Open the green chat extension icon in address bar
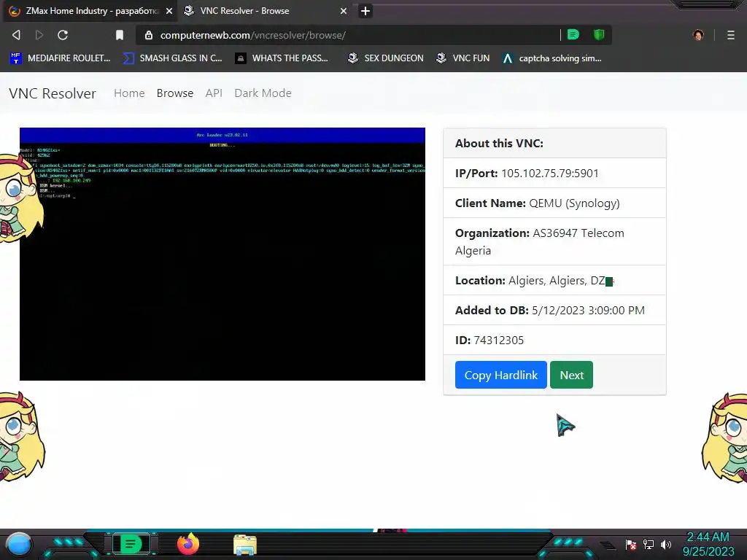 (573, 34)
